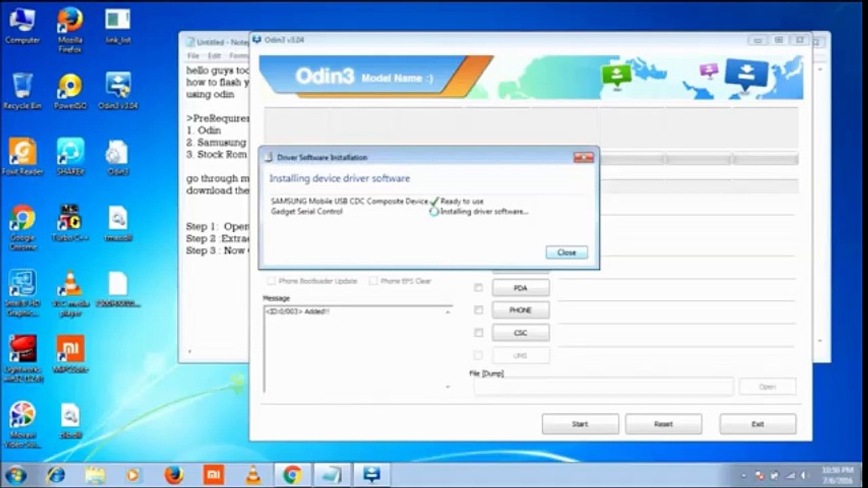Open the Edit menu in Notepad

click(x=215, y=56)
